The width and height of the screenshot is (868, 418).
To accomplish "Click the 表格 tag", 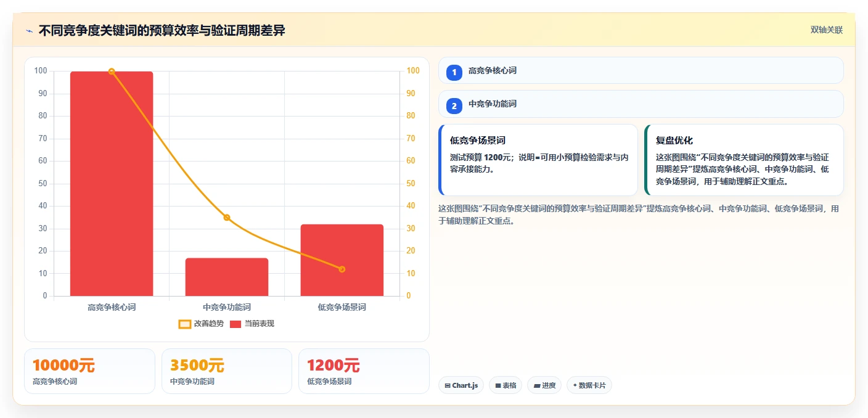I will coord(506,385).
